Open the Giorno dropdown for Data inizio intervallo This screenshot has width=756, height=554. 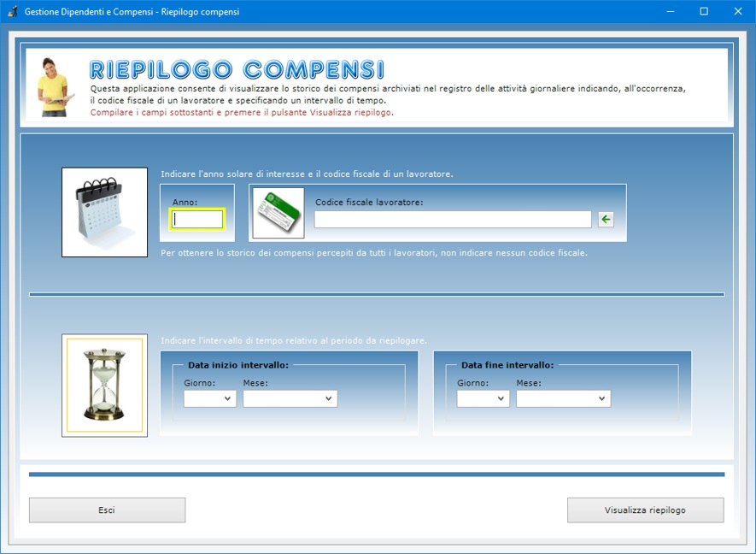pyautogui.click(x=210, y=398)
